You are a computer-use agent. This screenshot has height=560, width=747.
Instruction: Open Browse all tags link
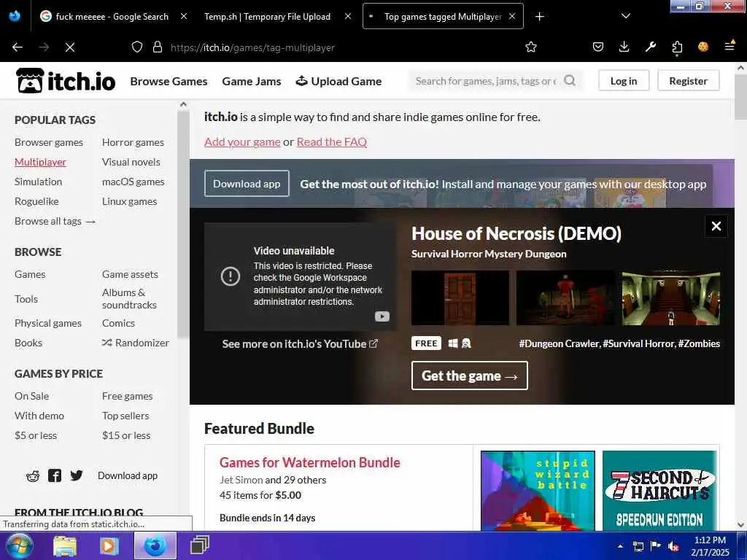[x=55, y=221]
